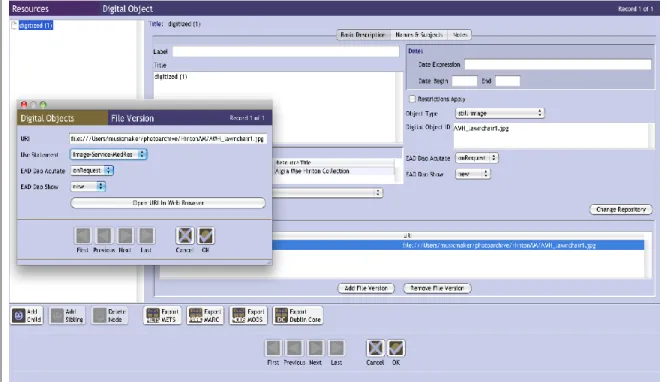666x382 pixels.
Task: Open EAD Dao Show dropdown in Digital Object
Action: tap(473, 174)
